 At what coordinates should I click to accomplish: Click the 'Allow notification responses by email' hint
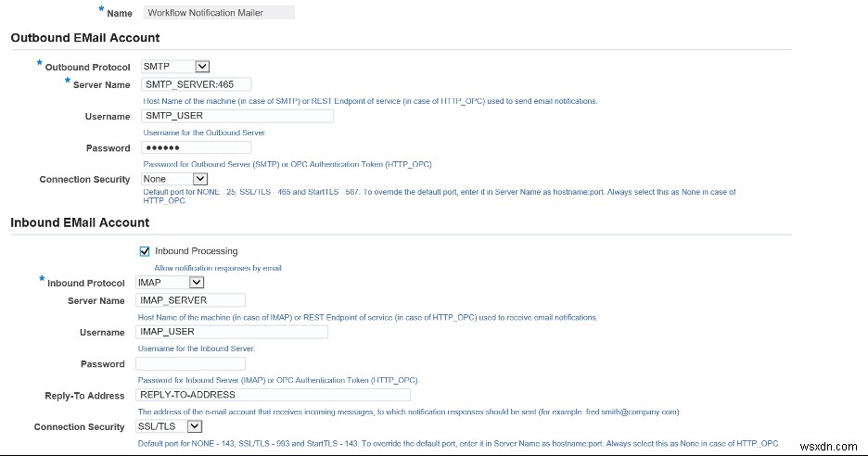tap(217, 268)
